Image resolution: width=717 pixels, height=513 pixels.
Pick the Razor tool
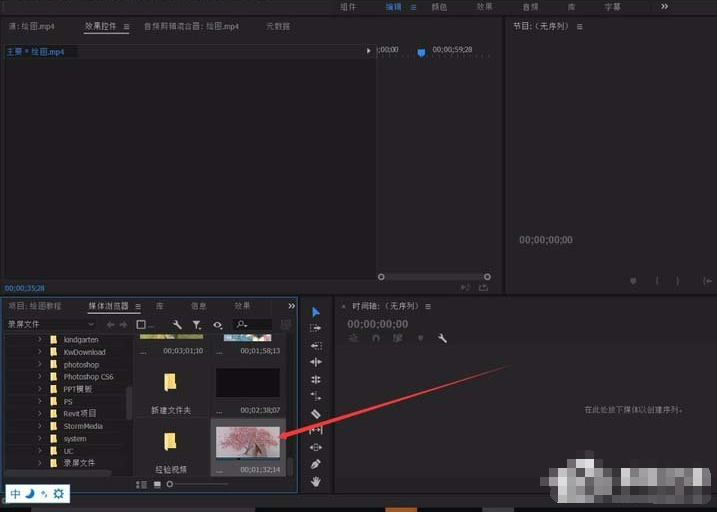point(315,413)
